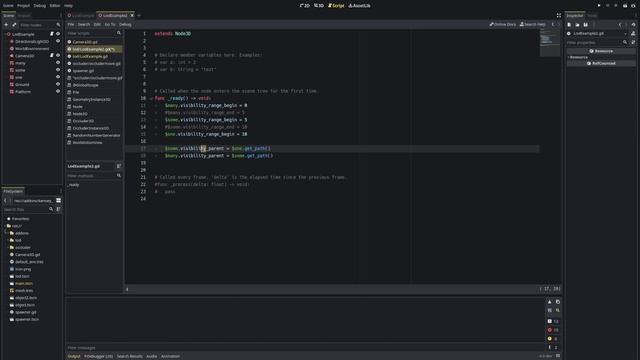Fold the _ready function at line 10
This screenshot has width=640, height=360.
pyautogui.click(x=151, y=98)
